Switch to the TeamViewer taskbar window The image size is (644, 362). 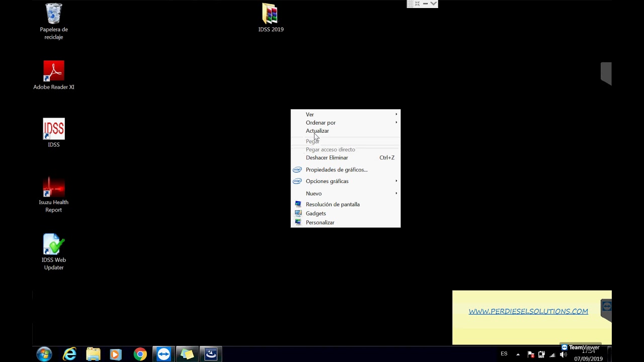coord(164,354)
